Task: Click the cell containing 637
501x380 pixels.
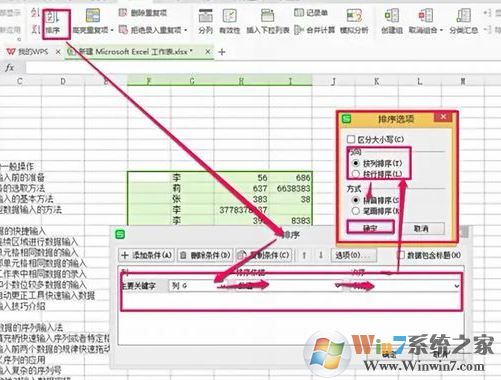Action: pos(241,188)
